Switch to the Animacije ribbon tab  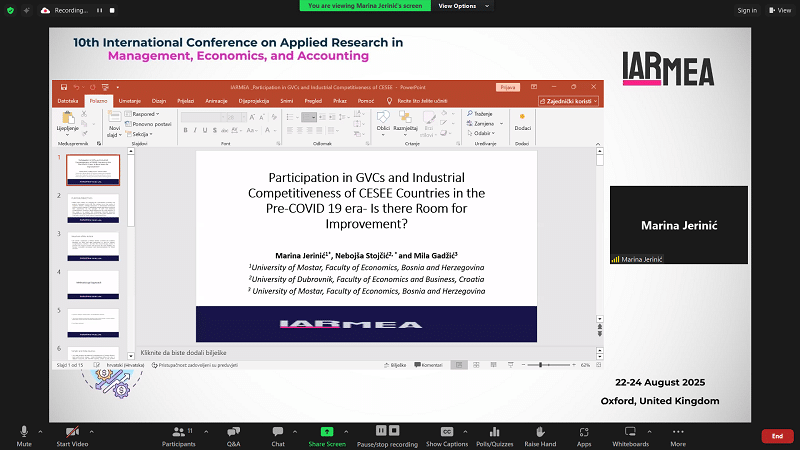tap(217, 101)
